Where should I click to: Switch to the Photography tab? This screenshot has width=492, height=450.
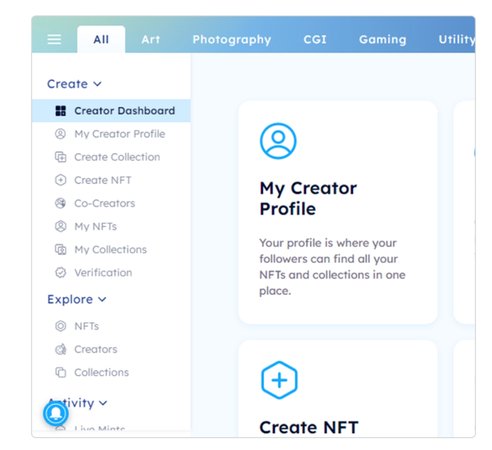click(x=232, y=40)
